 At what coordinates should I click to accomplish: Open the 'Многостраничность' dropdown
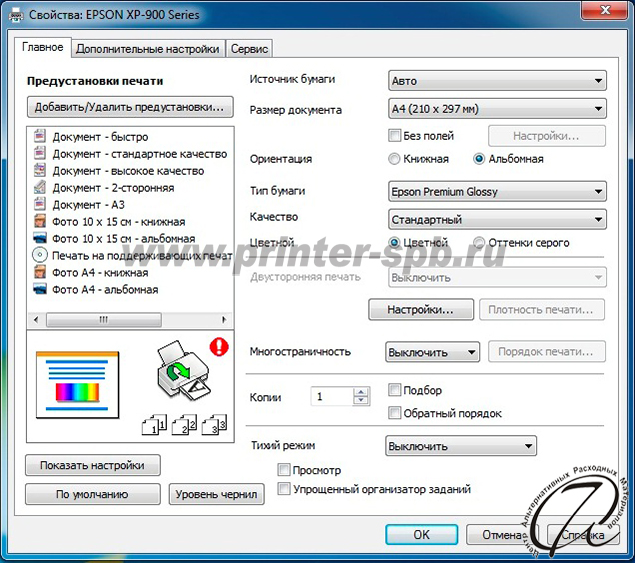pyautogui.click(x=432, y=352)
